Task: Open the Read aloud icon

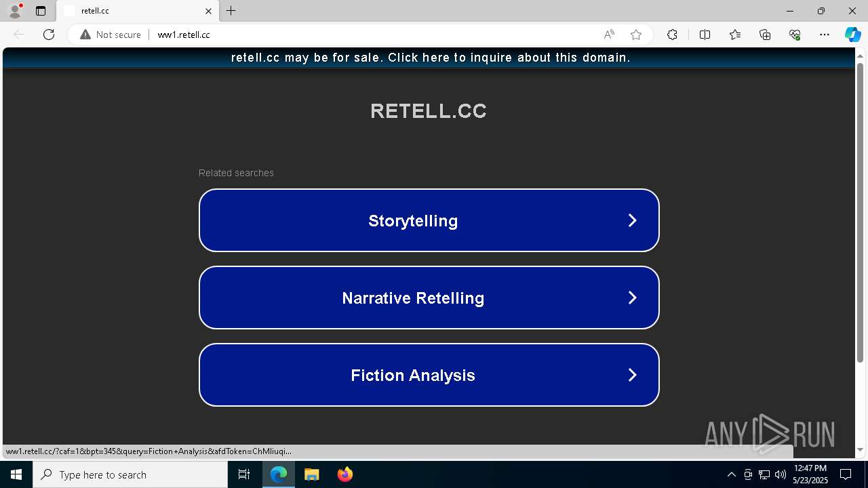Action: tap(609, 35)
